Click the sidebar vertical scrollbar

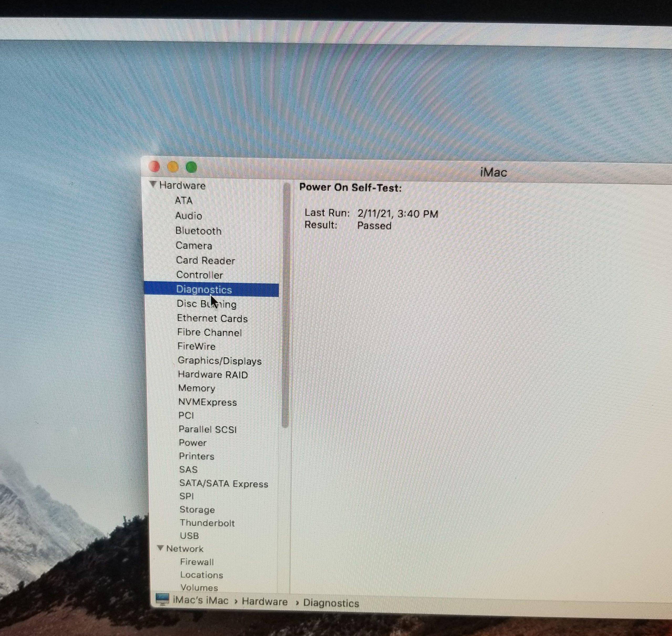286,305
